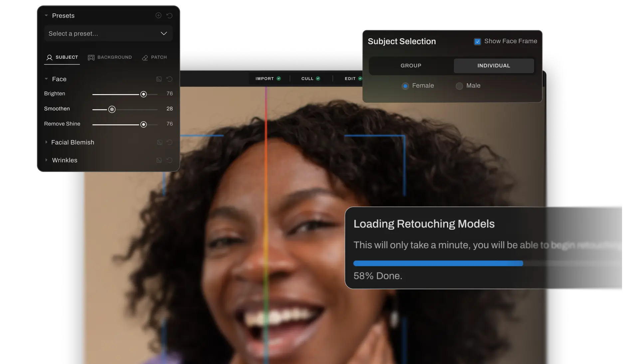Click the add preset plus icon
632x364 pixels.
[158, 16]
